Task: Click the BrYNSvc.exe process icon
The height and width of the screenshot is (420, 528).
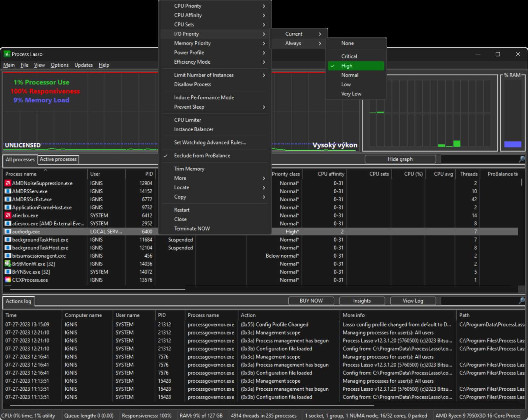Action: point(8,272)
